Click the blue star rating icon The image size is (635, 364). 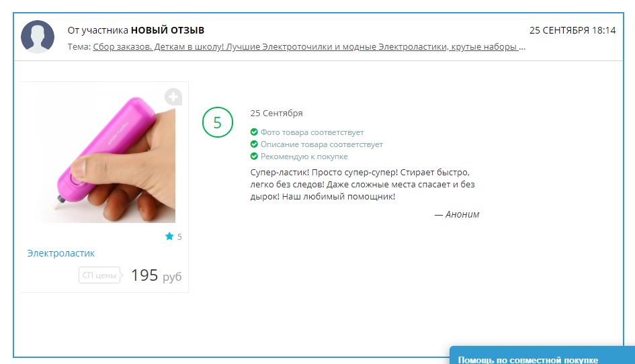tap(169, 236)
